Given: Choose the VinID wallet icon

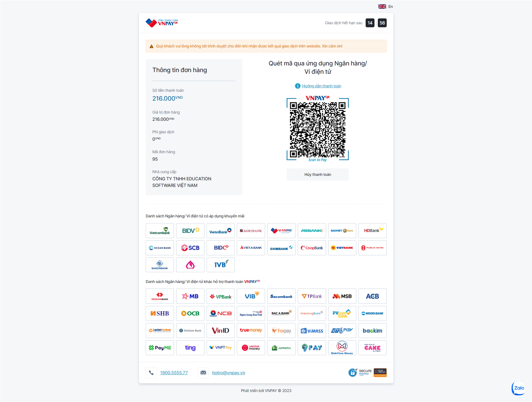Looking at the screenshot, I should tap(220, 330).
